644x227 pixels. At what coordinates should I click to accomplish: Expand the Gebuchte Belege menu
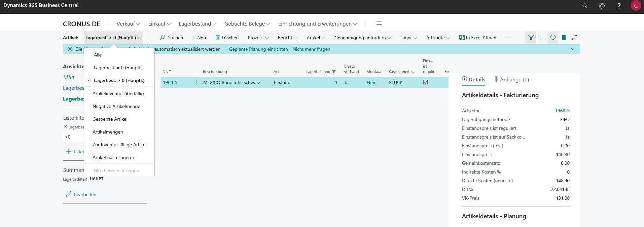[247, 24]
